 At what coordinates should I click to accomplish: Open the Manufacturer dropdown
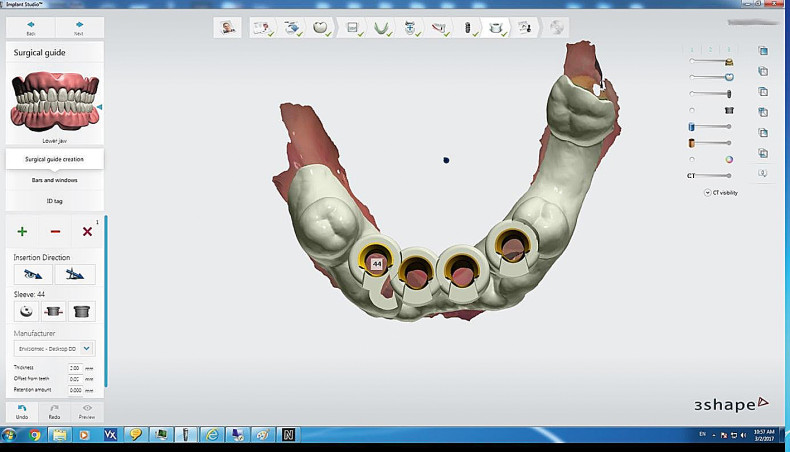pyautogui.click(x=54, y=348)
